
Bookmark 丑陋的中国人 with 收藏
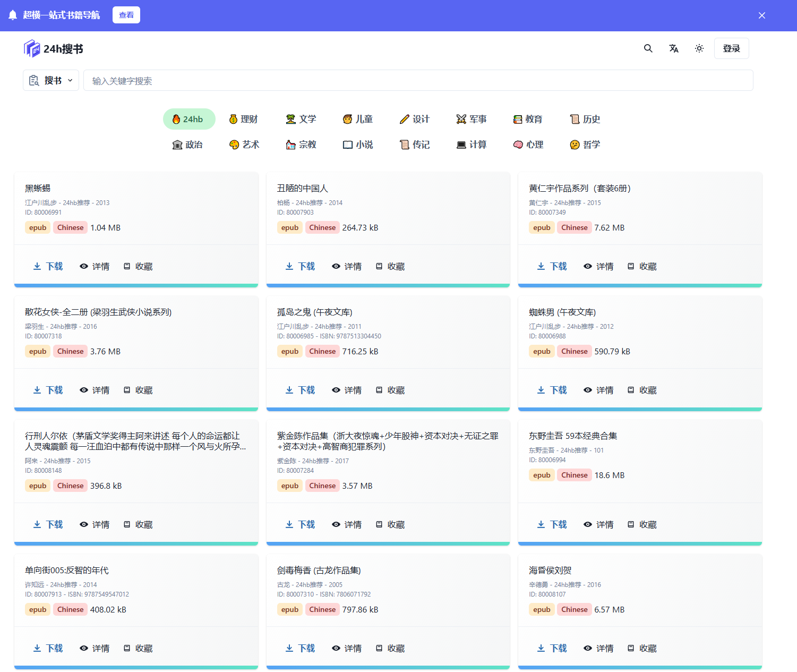click(390, 266)
